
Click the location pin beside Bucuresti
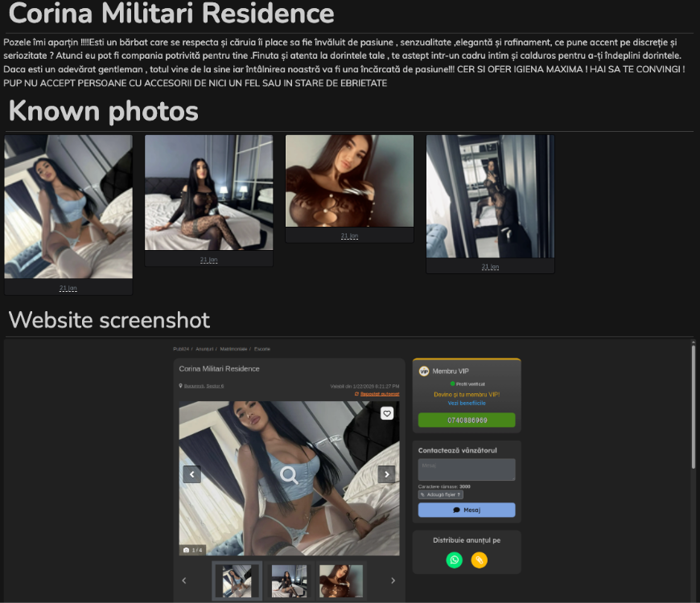[x=181, y=386]
